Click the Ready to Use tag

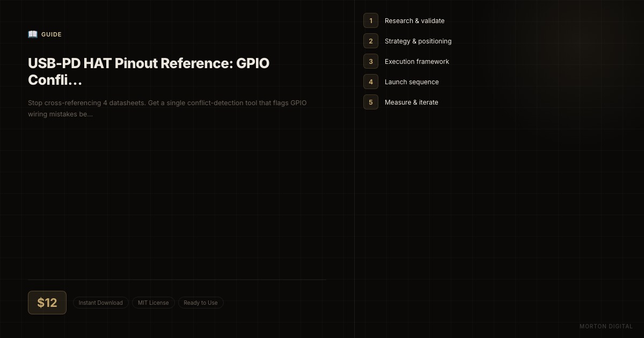pos(201,303)
